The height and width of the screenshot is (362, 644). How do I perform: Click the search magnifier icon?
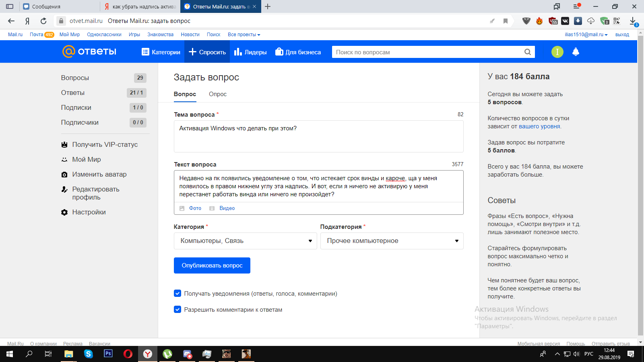point(528,52)
